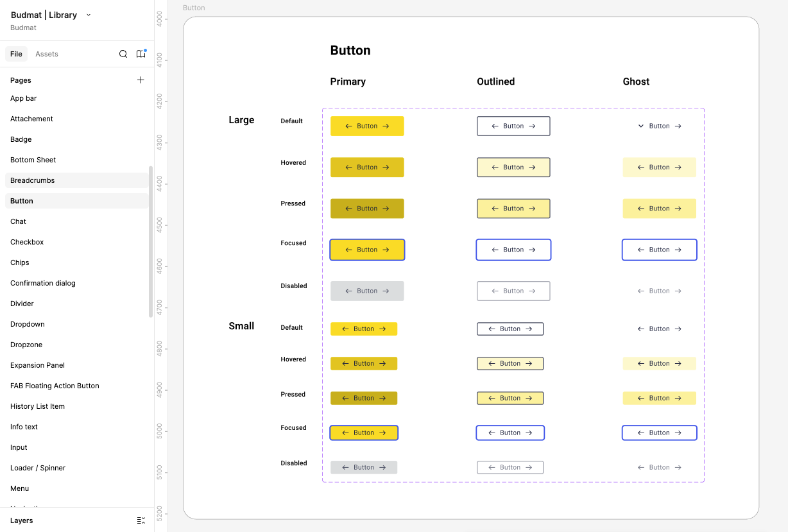This screenshot has height=532, width=788.
Task: Click right arrow icon in Large Ghost Focused button
Action: [x=679, y=250]
